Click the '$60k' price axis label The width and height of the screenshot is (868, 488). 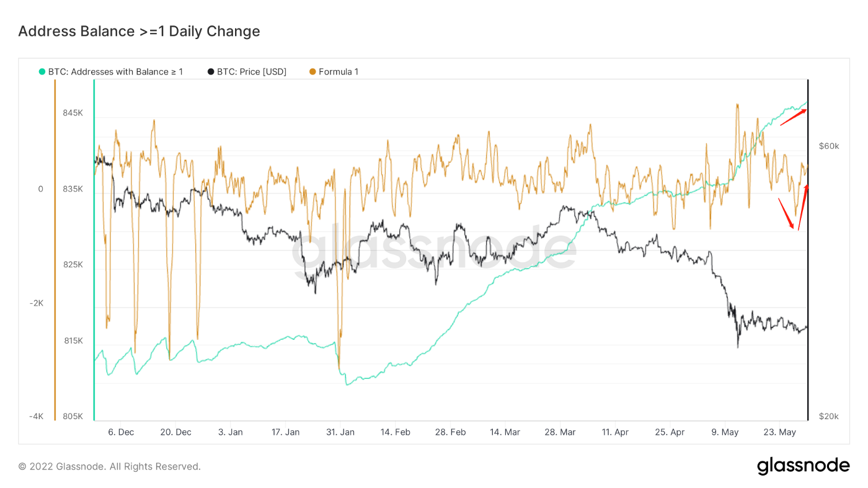click(829, 146)
